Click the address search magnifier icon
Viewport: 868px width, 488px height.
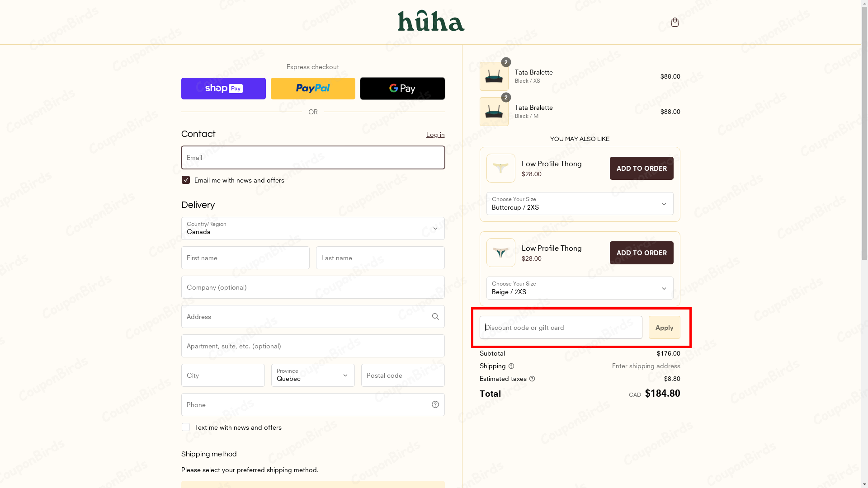point(435,317)
